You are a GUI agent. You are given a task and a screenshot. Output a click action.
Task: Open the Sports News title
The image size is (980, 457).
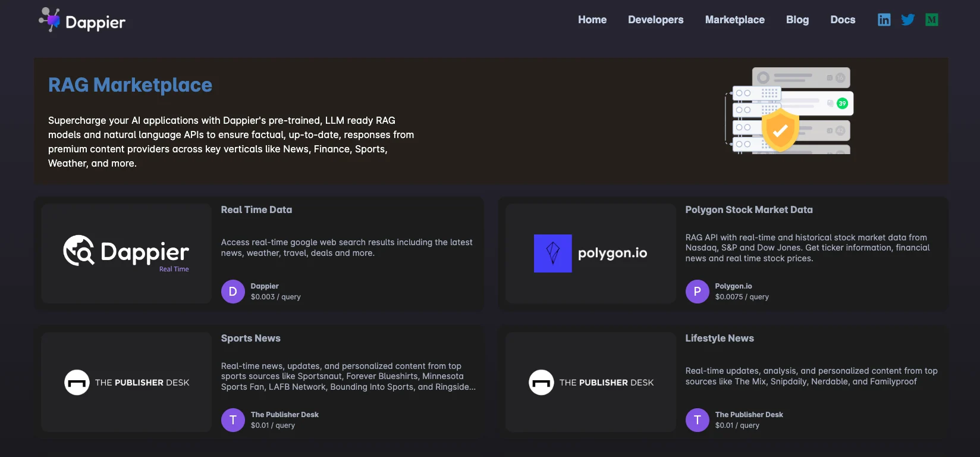(250, 338)
